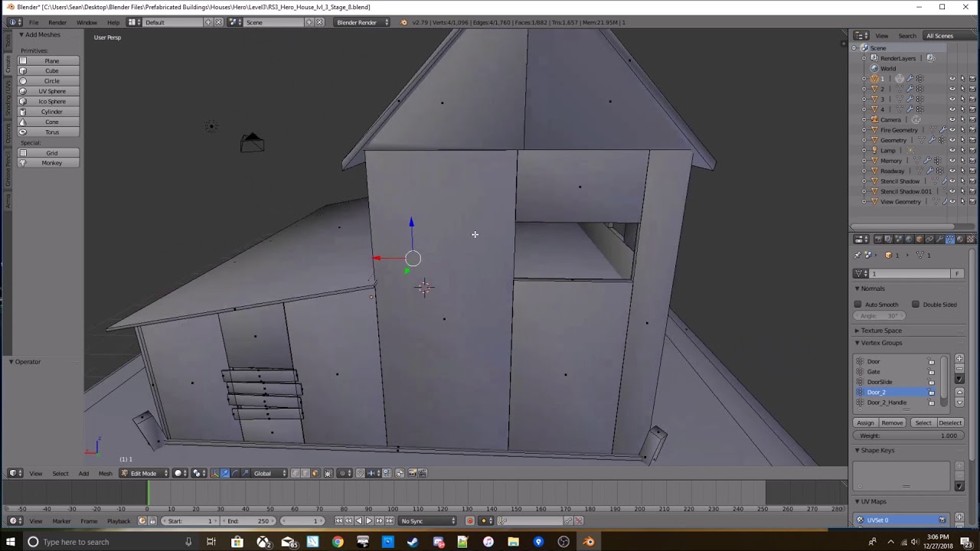Open Google Chrome from the taskbar
Viewport: 980px width, 551px height.
pos(338,542)
